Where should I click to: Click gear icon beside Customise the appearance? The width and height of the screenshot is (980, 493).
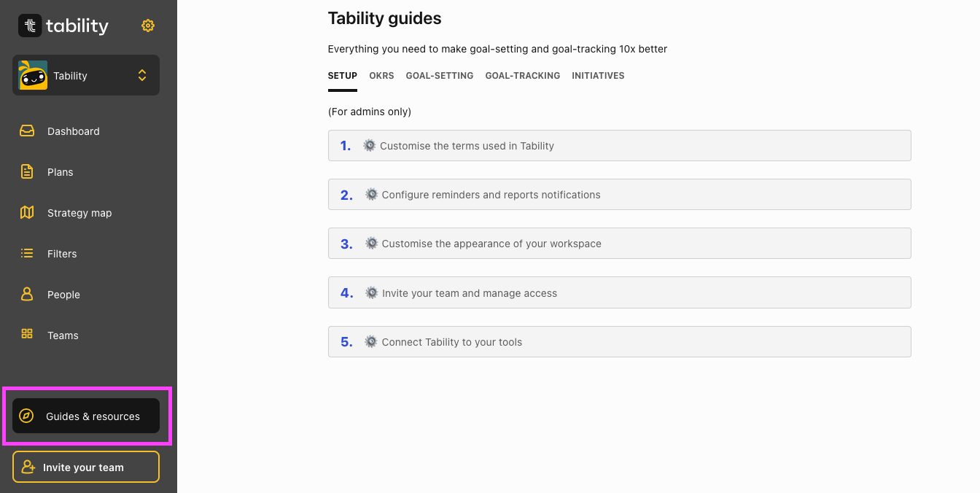point(372,243)
